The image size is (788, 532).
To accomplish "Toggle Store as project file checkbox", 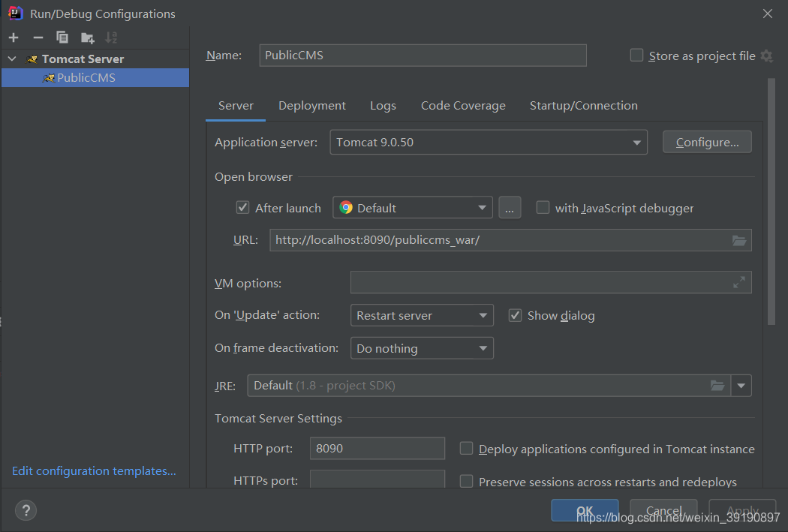I will (x=636, y=56).
